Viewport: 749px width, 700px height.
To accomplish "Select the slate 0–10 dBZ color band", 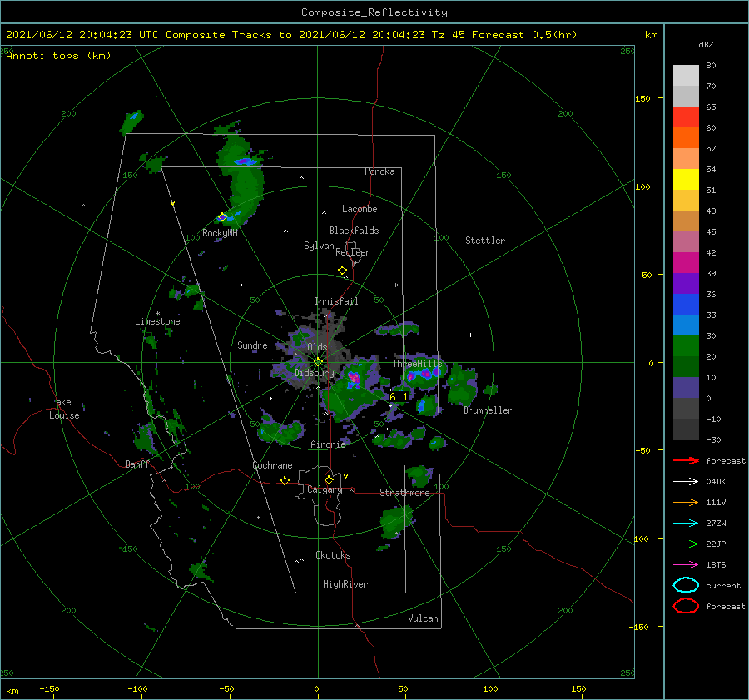I will 686,388.
